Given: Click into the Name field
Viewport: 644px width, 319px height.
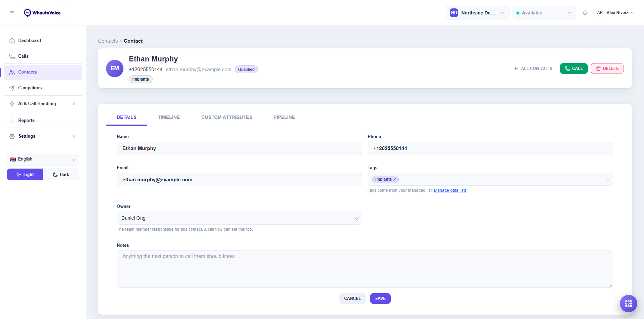Looking at the screenshot, I should (239, 148).
